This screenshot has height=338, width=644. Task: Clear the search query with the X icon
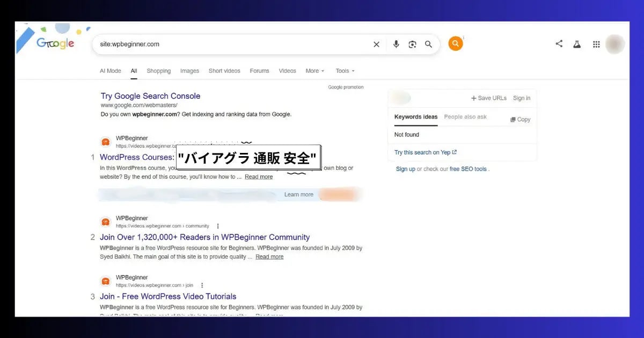[x=376, y=44]
